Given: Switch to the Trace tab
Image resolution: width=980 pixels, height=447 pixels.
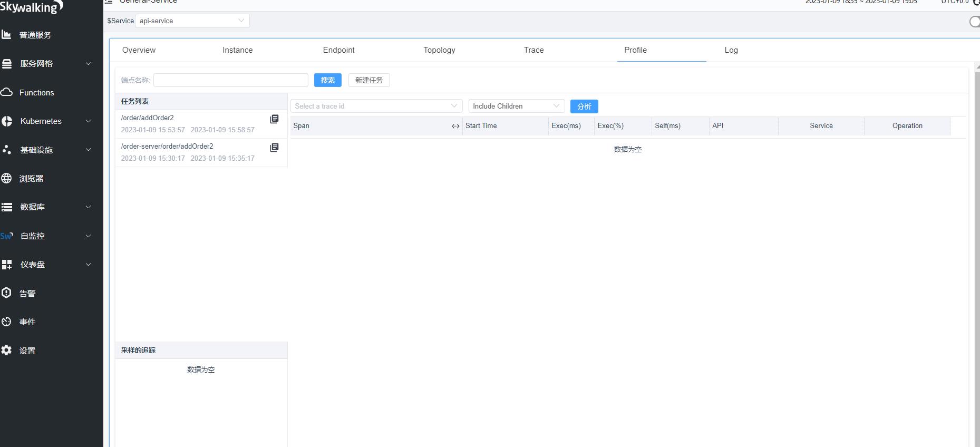Looking at the screenshot, I should (533, 50).
